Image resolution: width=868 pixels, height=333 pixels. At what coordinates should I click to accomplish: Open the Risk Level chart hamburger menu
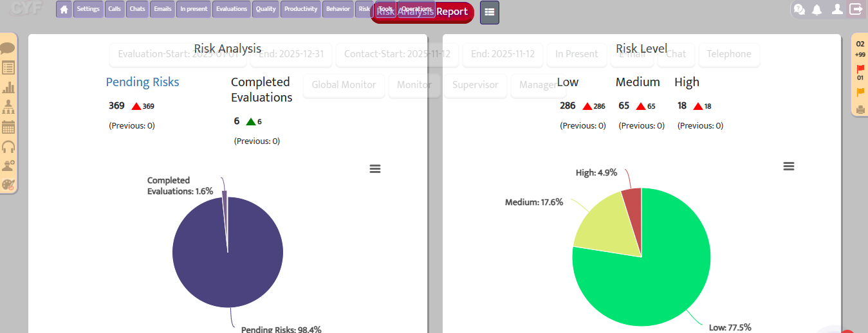[x=789, y=166]
